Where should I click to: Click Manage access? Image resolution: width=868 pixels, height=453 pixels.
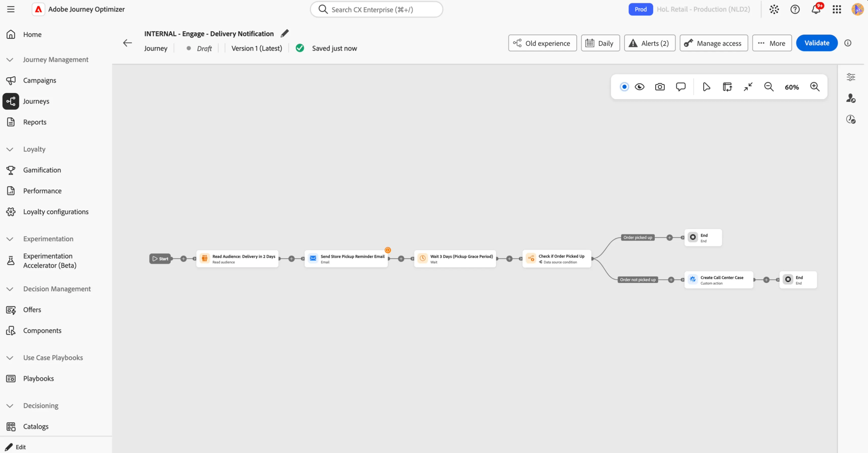[x=714, y=43]
